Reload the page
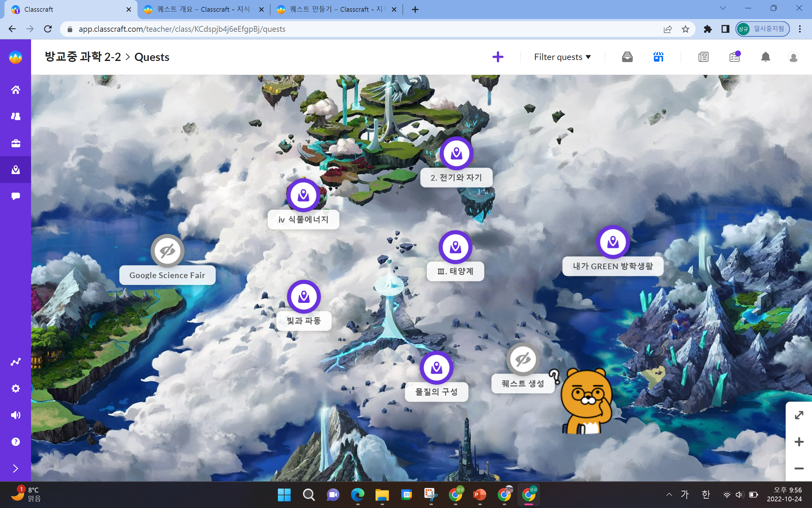 tap(48, 29)
